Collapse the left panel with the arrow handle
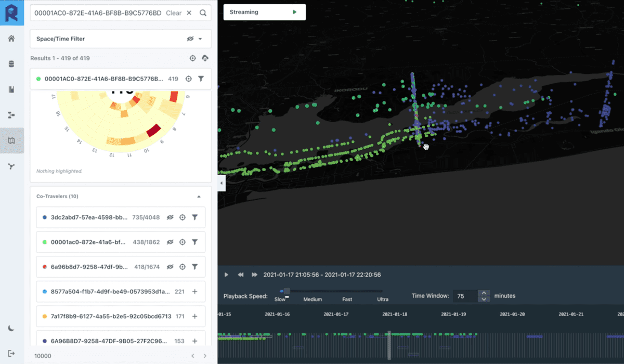The image size is (624, 364). tap(220, 183)
